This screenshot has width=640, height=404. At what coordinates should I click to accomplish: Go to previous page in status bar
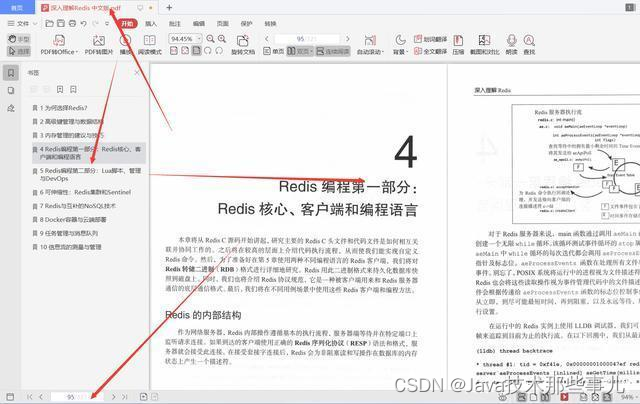(41, 397)
